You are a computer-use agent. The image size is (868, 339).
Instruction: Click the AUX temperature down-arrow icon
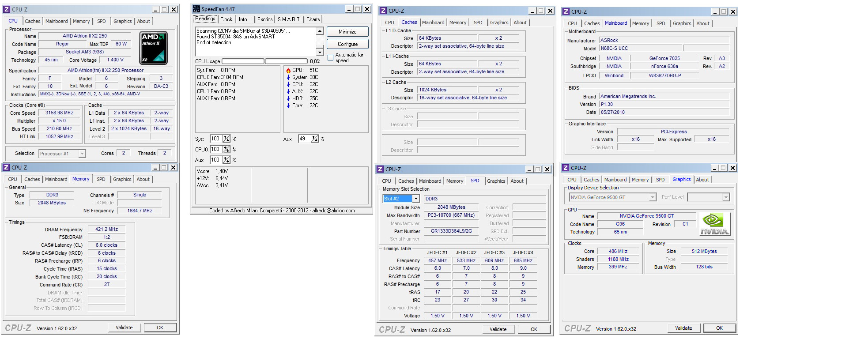pyautogui.click(x=288, y=91)
